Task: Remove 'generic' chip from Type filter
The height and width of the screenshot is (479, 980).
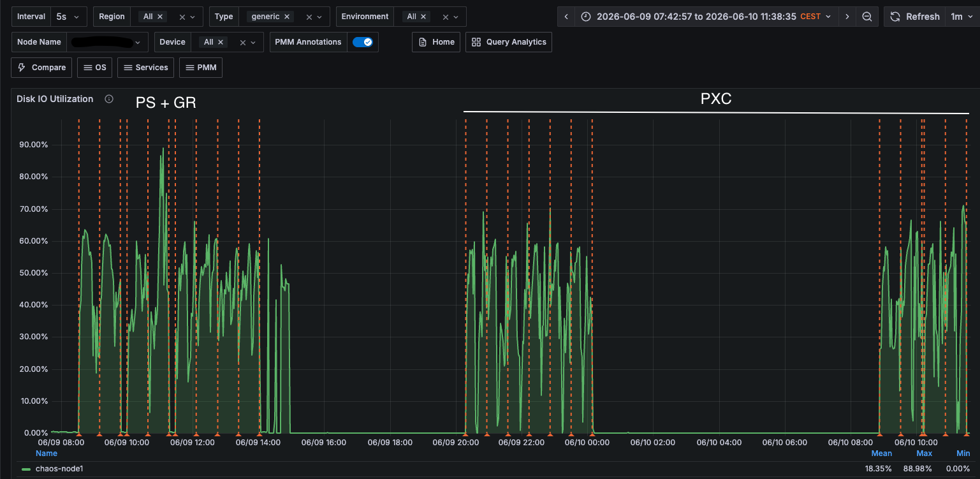Action: (287, 17)
